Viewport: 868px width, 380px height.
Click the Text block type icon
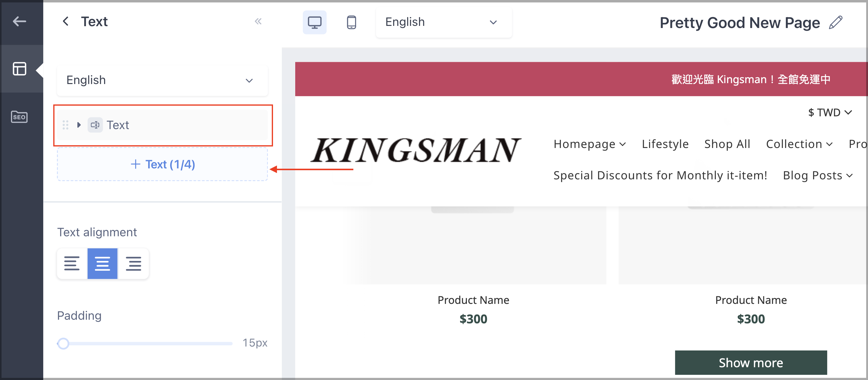(x=95, y=125)
